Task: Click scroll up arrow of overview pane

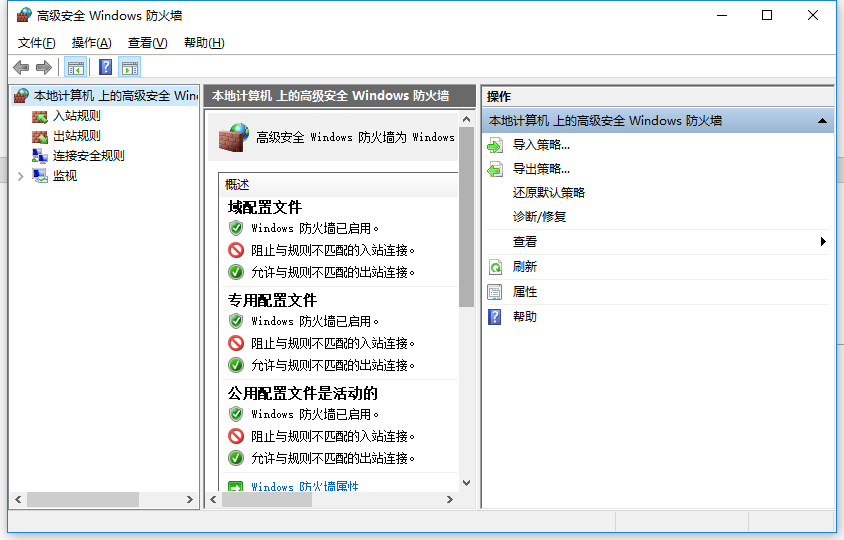Action: pyautogui.click(x=467, y=119)
